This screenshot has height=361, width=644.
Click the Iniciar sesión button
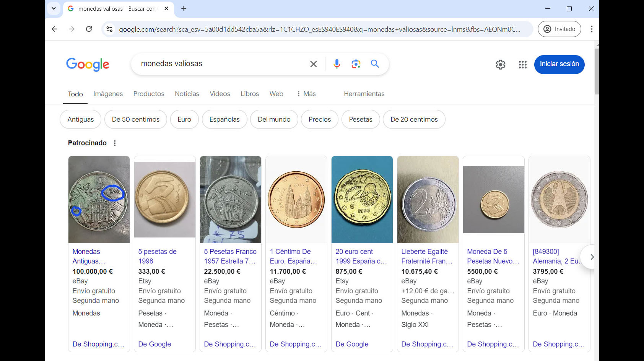pos(559,64)
